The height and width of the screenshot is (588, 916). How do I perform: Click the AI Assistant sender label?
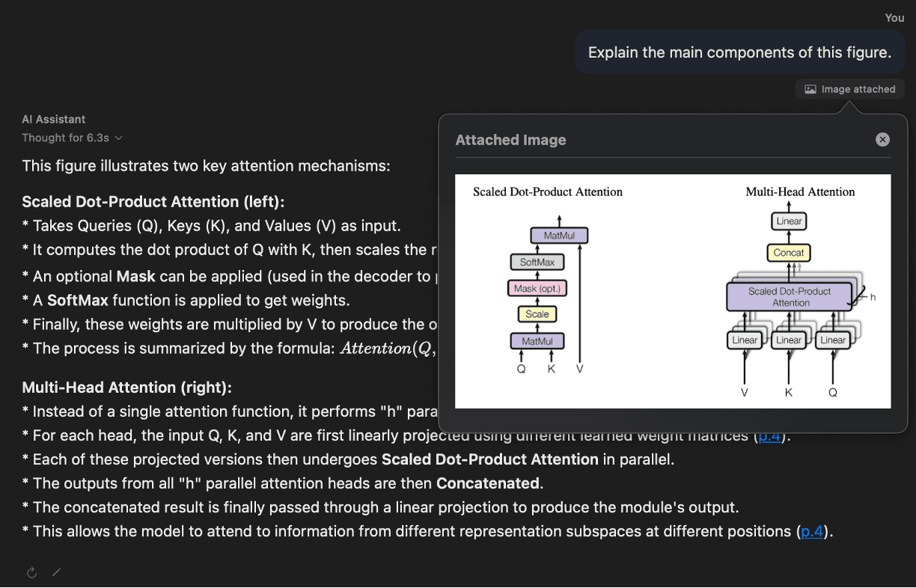53,119
